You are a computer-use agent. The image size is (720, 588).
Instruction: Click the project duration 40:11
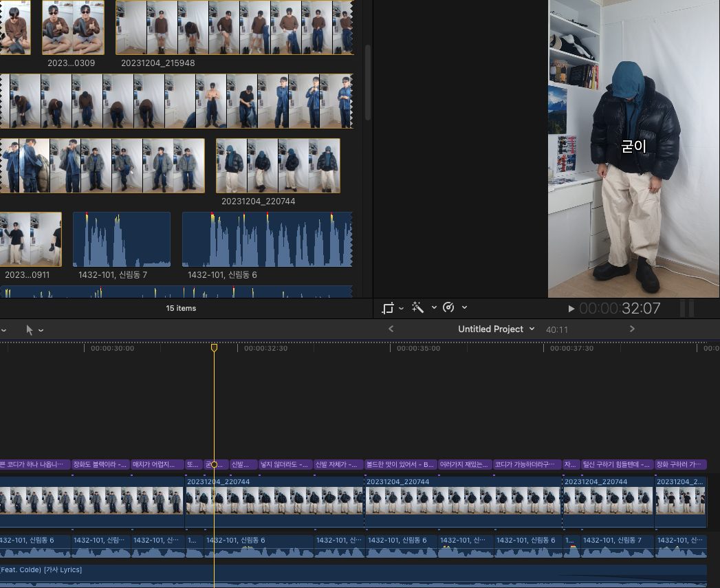pyautogui.click(x=556, y=330)
